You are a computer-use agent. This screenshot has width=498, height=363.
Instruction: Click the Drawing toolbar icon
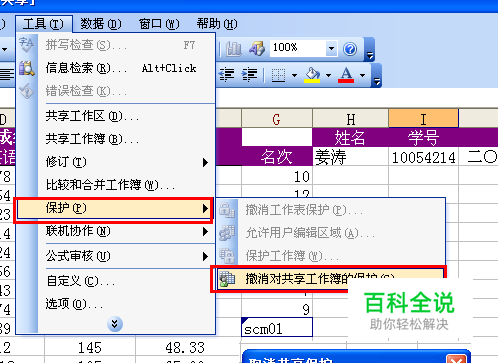(x=257, y=49)
